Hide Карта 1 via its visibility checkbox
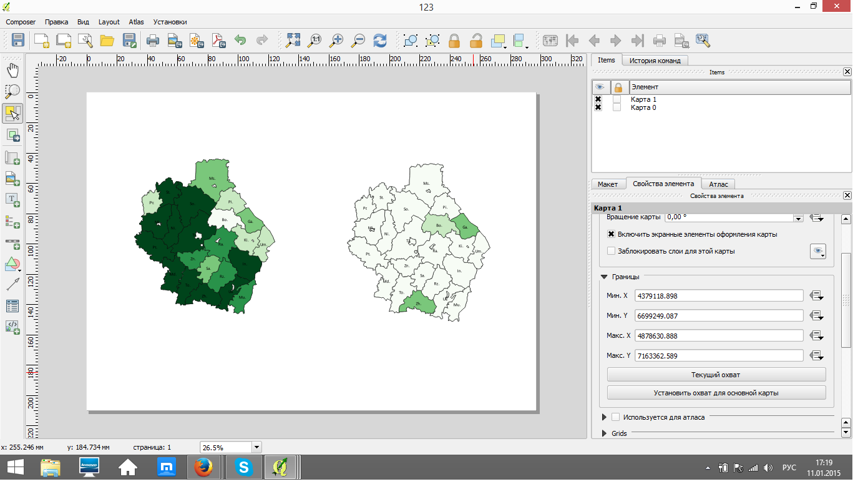 click(x=598, y=99)
